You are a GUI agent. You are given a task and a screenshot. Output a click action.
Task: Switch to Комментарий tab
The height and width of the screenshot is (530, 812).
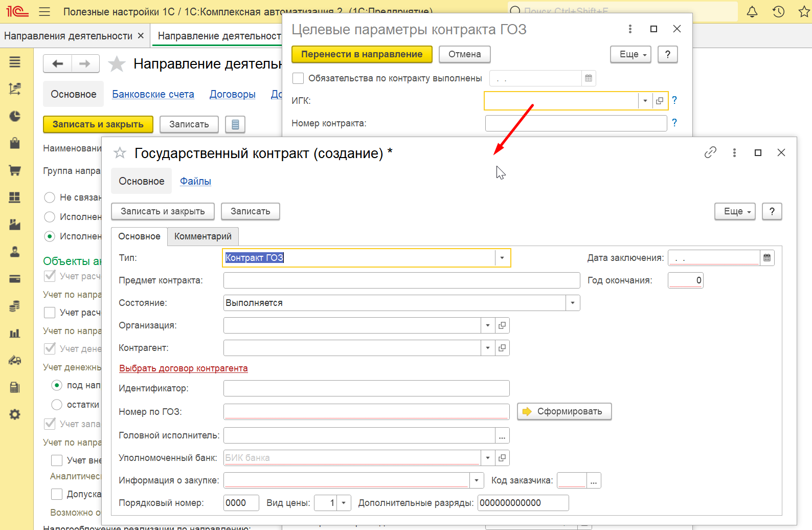(203, 236)
